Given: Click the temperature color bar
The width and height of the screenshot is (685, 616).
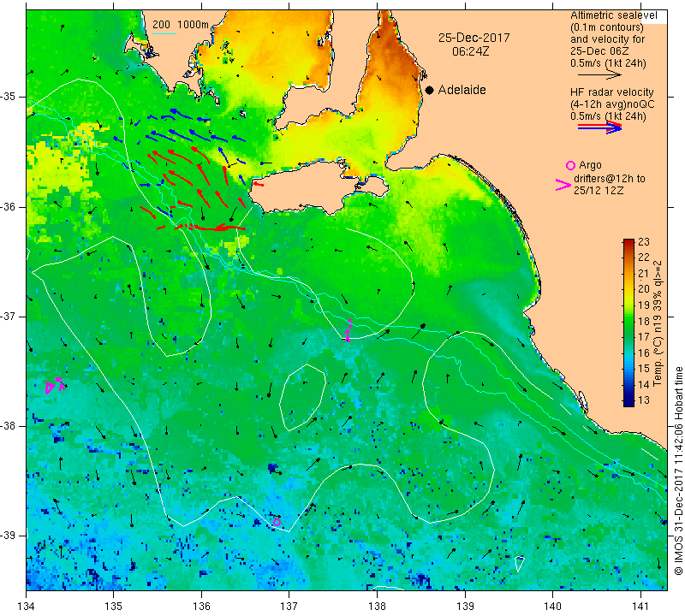Looking at the screenshot, I should click(628, 323).
